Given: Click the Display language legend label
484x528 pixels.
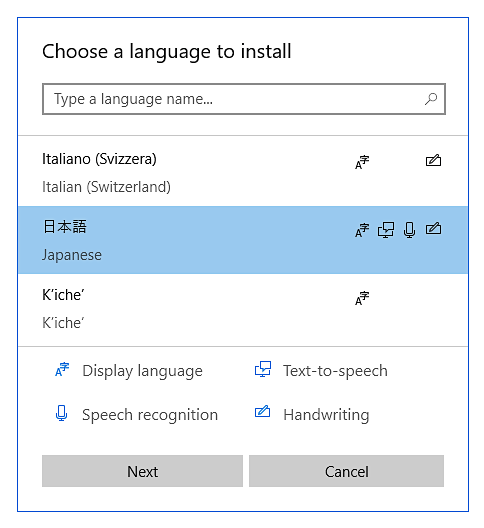Looking at the screenshot, I should tap(142, 371).
